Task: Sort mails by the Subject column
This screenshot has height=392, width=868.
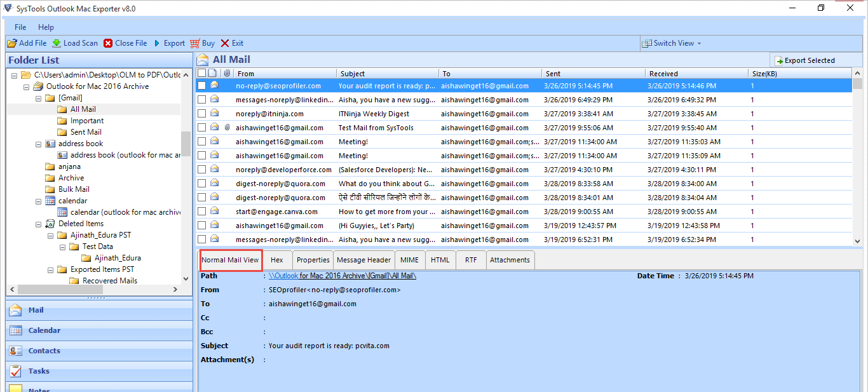Action: point(387,74)
